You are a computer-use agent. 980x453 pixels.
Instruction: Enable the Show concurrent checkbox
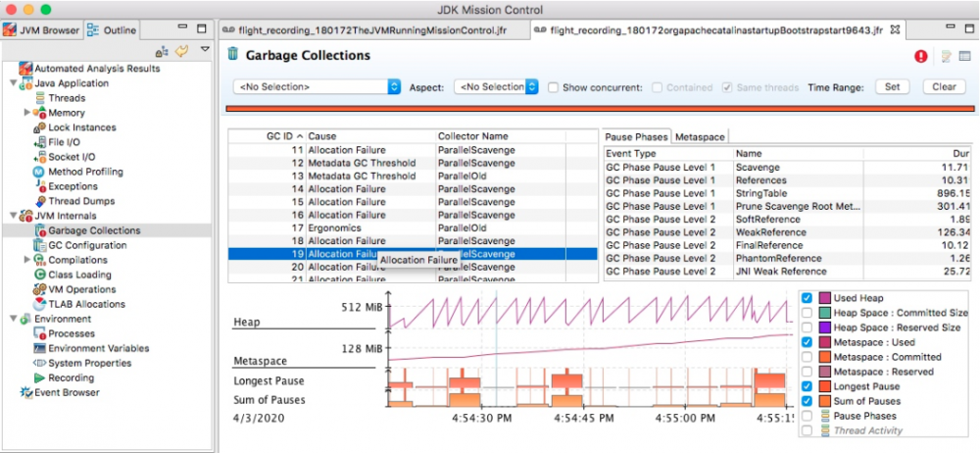[553, 87]
